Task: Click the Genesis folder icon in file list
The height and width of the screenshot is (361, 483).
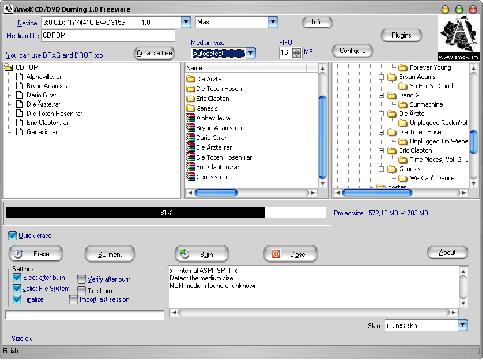Action: coord(191,108)
